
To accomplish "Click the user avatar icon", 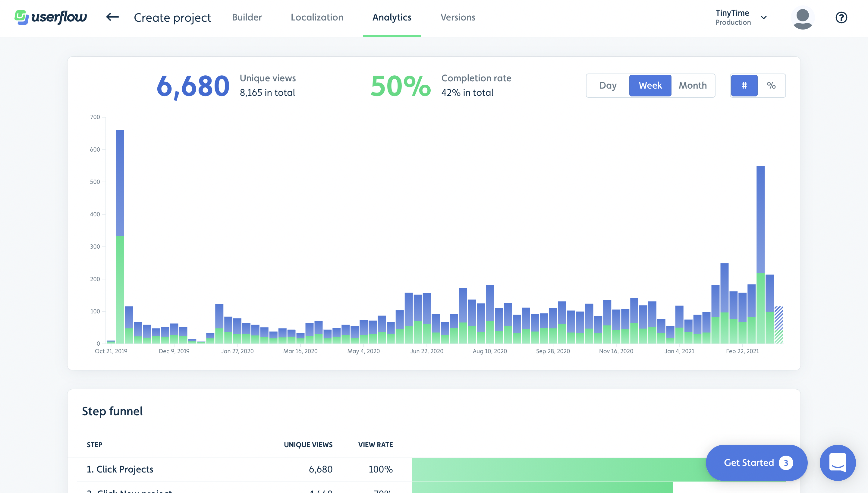I will (x=802, y=17).
